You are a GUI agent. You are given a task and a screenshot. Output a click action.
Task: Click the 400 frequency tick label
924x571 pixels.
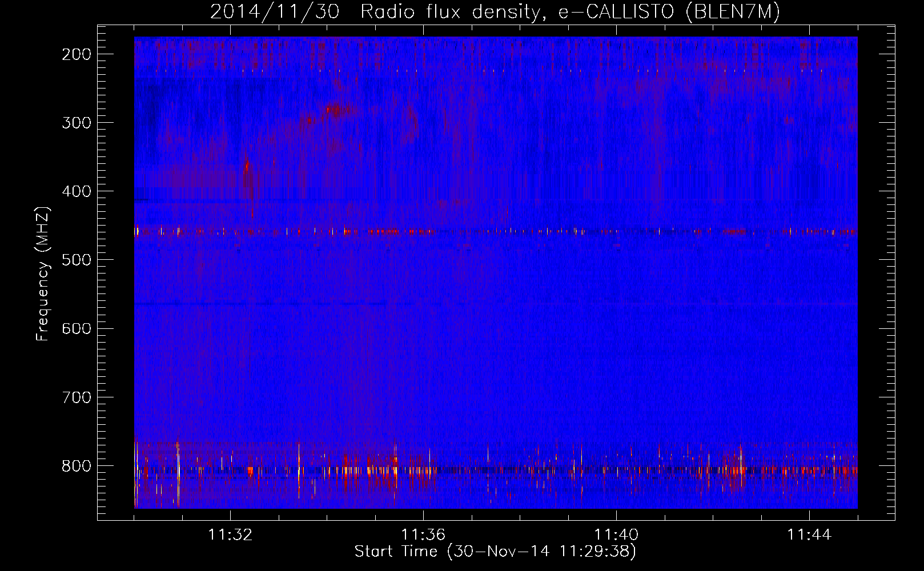[x=77, y=191]
